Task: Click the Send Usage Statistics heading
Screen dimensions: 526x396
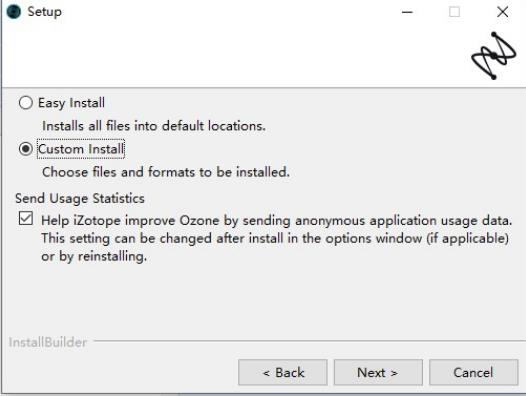Action: [x=80, y=198]
